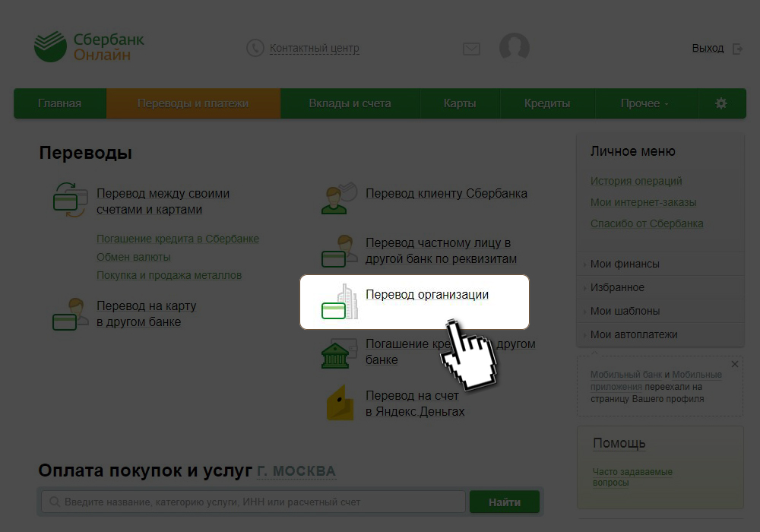The image size is (760, 532).
Task: Open the Главная tab
Action: coord(59,103)
